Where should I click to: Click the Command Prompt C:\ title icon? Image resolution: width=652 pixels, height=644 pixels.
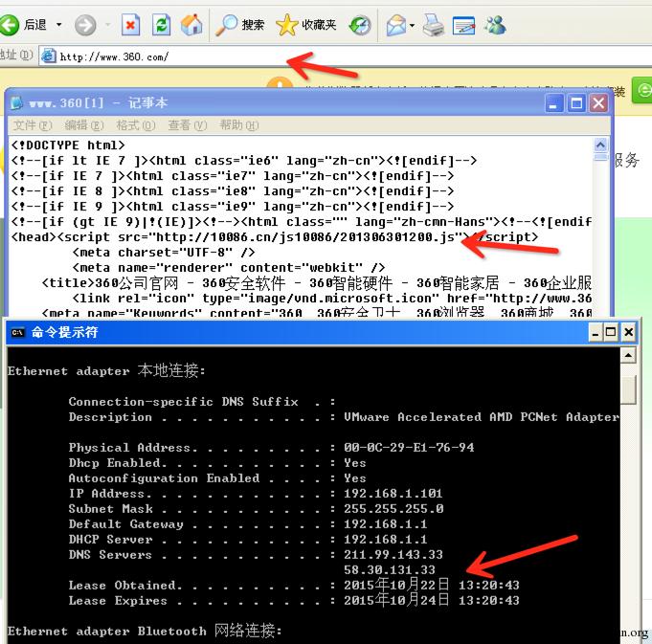tap(17, 332)
